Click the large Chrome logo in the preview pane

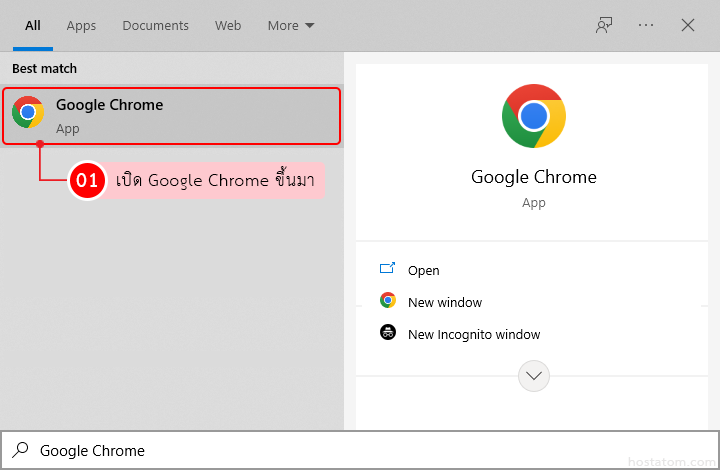click(533, 116)
